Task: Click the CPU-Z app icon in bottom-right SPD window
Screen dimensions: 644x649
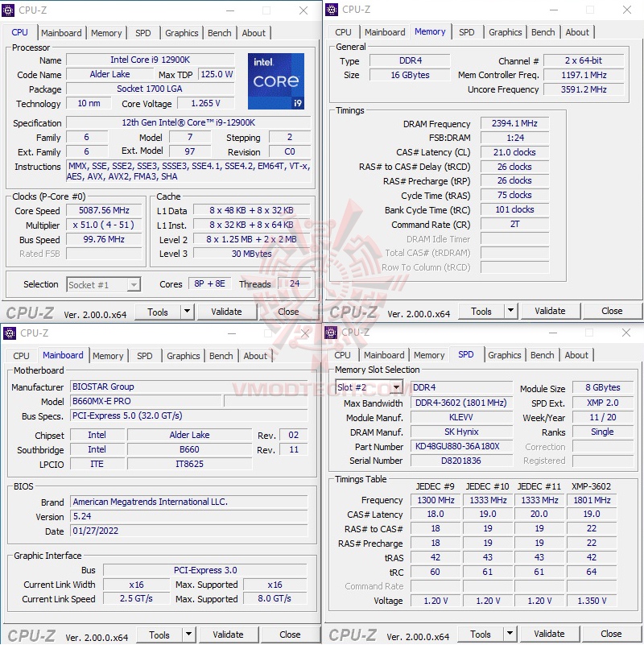Action: point(331,333)
